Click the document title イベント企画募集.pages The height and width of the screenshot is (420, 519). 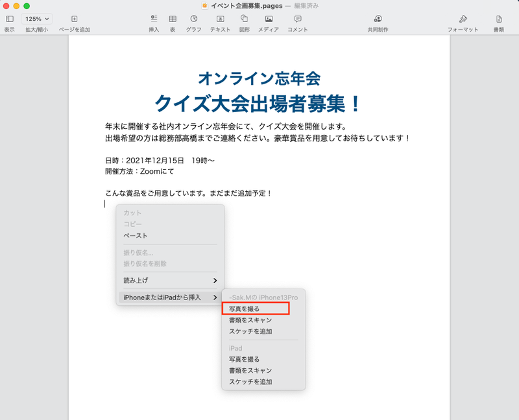pyautogui.click(x=248, y=5)
